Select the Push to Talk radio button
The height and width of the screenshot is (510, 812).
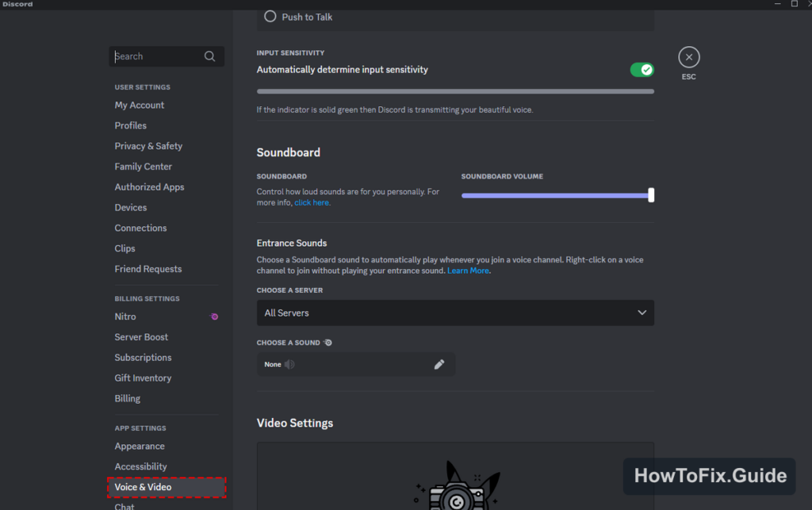tap(270, 17)
